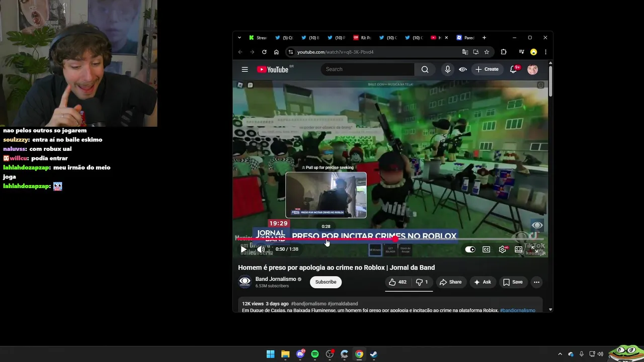The image size is (644, 362).
Task: Like the video with thumbs up
Action: click(397, 282)
